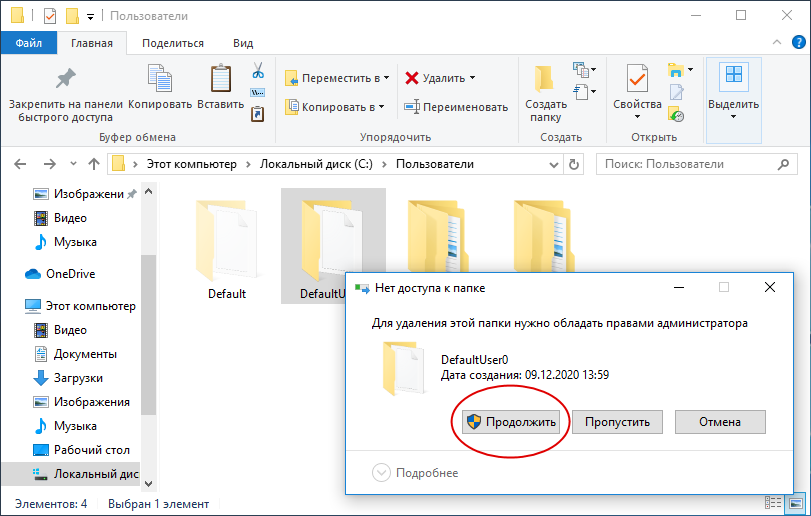Click the Pin to Quick Access icon
The image size is (811, 516).
pyautogui.click(x=66, y=79)
